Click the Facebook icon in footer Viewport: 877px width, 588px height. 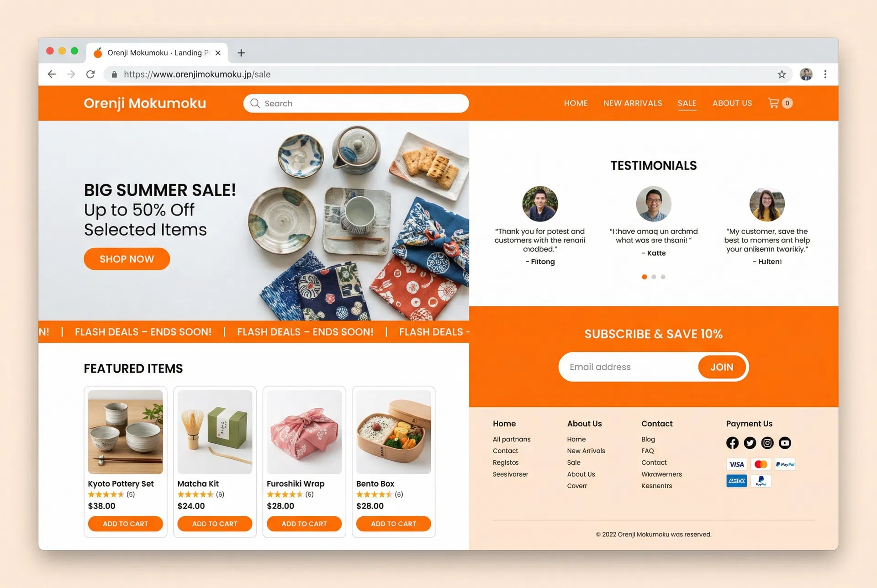point(732,443)
